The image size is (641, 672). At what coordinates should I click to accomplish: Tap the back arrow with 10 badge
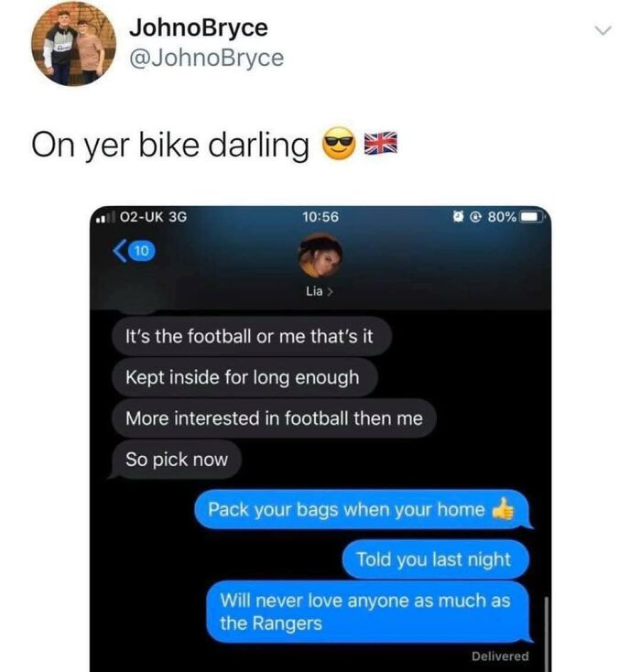point(134,251)
